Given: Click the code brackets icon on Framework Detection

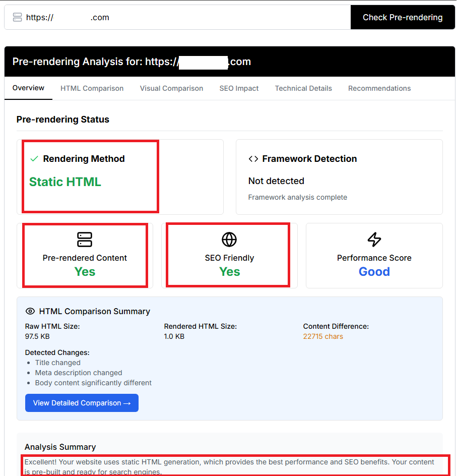Looking at the screenshot, I should [253, 158].
